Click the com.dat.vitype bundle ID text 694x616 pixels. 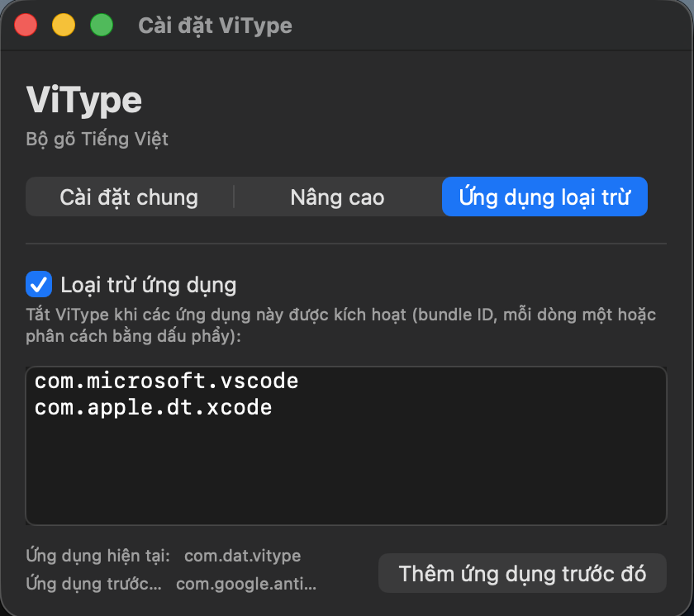point(242,556)
